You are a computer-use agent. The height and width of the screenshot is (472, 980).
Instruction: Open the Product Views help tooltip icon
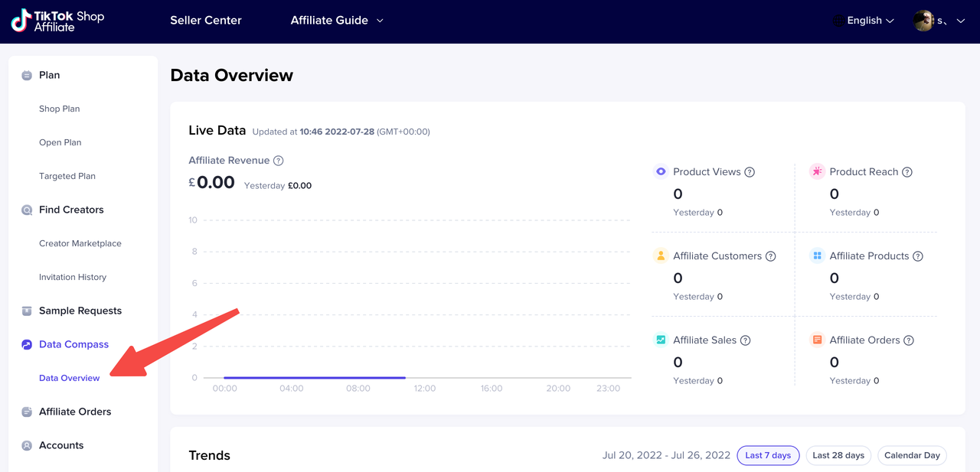pos(748,171)
